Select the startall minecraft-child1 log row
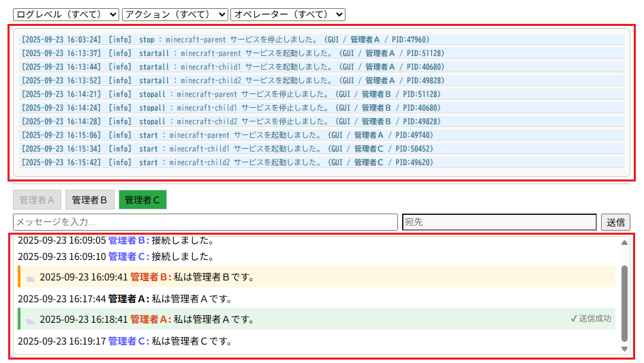Viewport: 644px width, 363px height. [322, 67]
